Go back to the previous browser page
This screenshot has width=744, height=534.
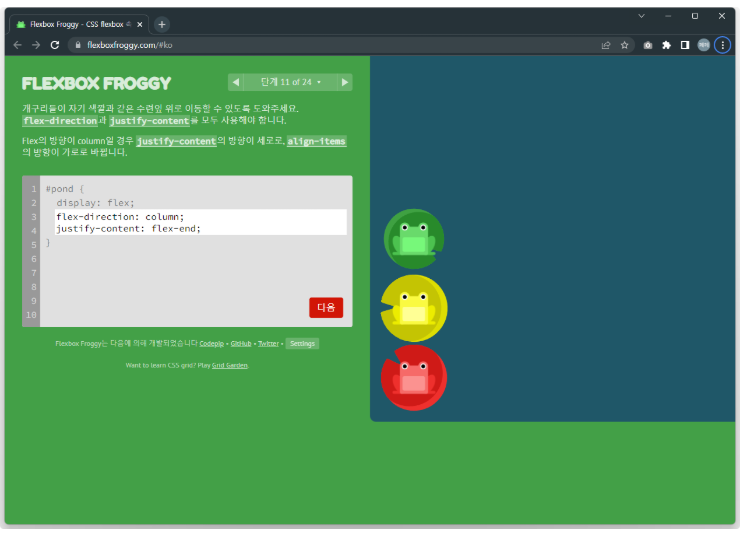point(18,45)
